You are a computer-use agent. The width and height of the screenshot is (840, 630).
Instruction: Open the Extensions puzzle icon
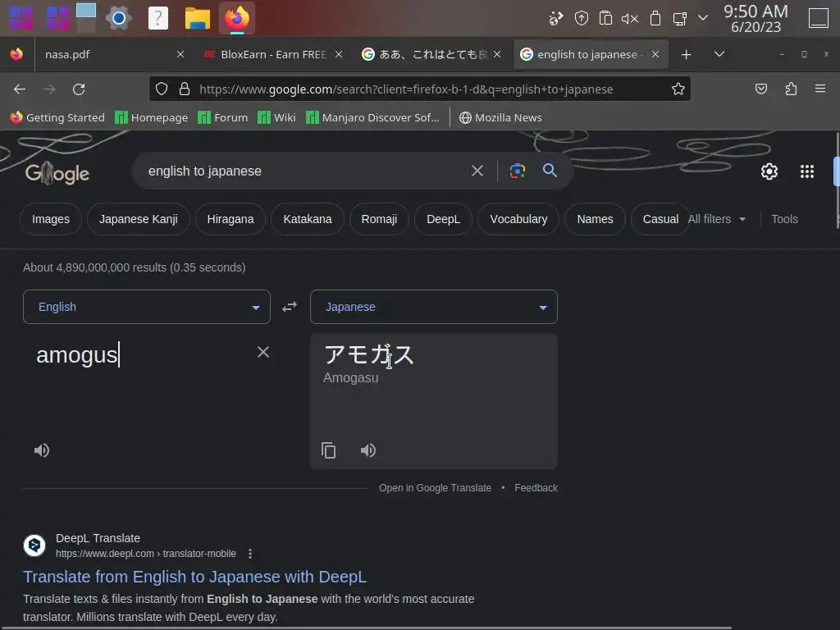(792, 89)
